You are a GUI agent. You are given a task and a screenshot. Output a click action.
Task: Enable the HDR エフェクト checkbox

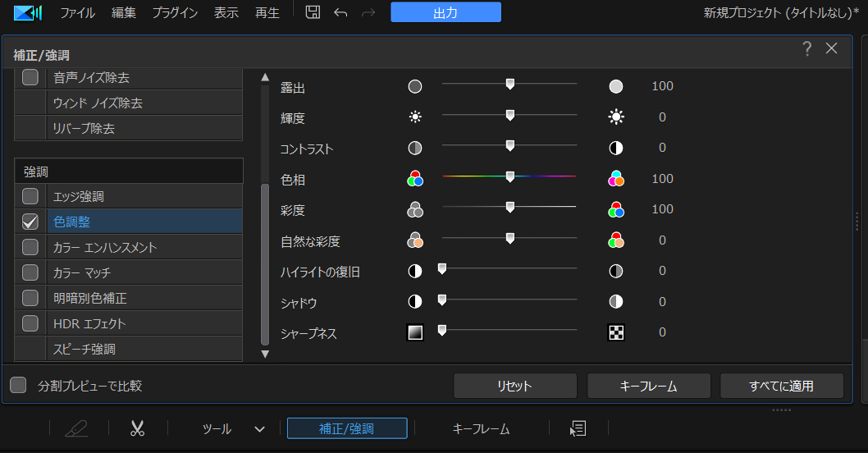[x=30, y=323]
